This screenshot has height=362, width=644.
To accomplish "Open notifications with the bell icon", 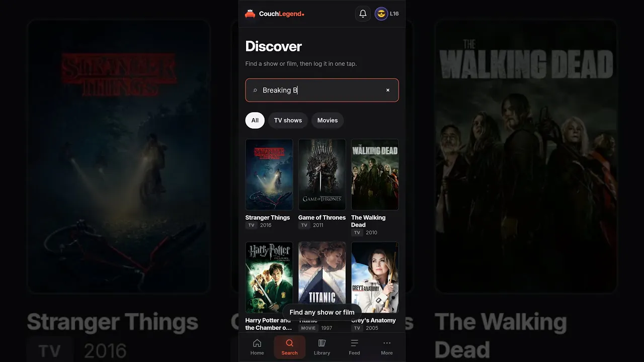I will (x=363, y=14).
